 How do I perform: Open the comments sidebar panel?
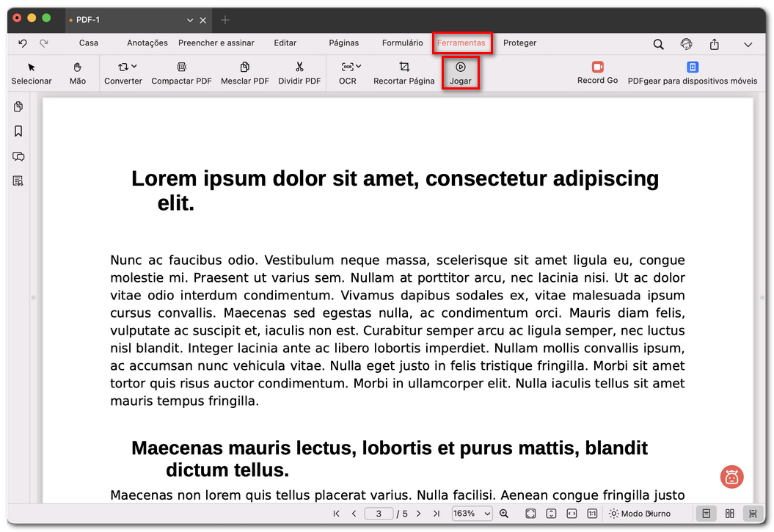(18, 156)
